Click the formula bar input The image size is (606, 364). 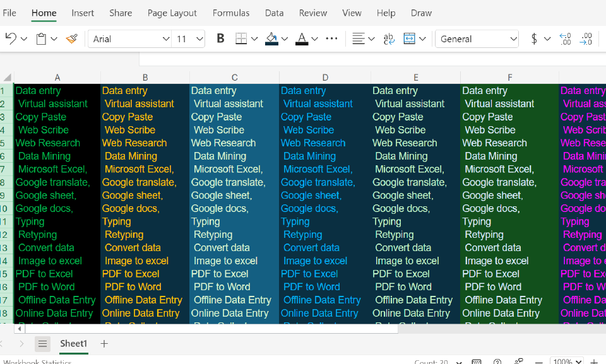(x=372, y=59)
